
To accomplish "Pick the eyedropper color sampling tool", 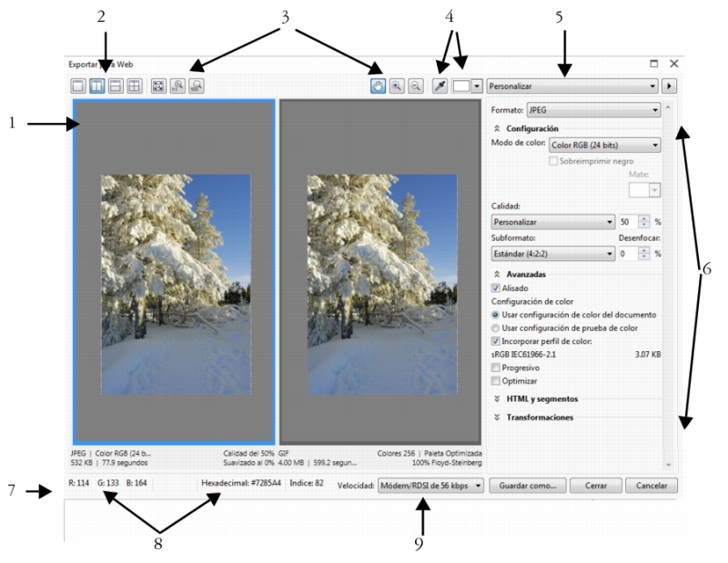I will (440, 86).
